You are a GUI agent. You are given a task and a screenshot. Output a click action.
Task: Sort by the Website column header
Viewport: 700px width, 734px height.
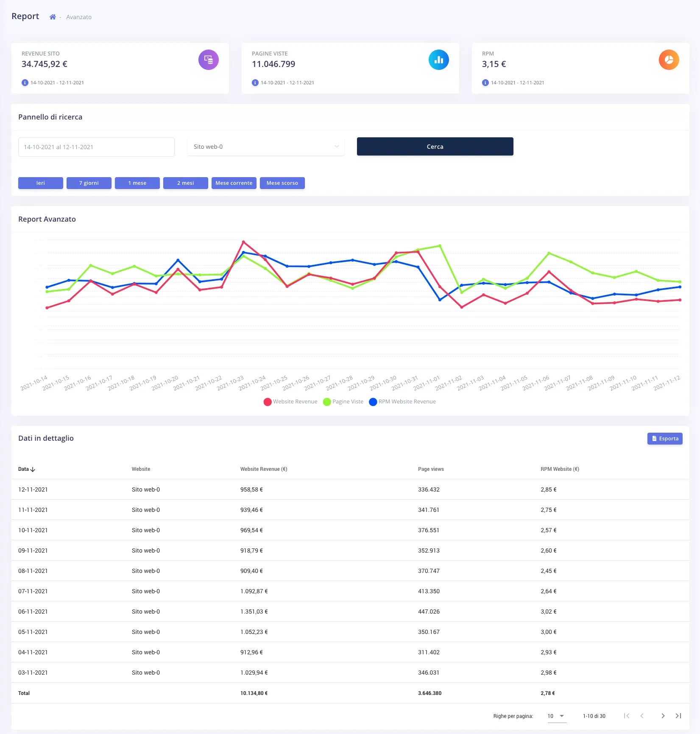[141, 469]
